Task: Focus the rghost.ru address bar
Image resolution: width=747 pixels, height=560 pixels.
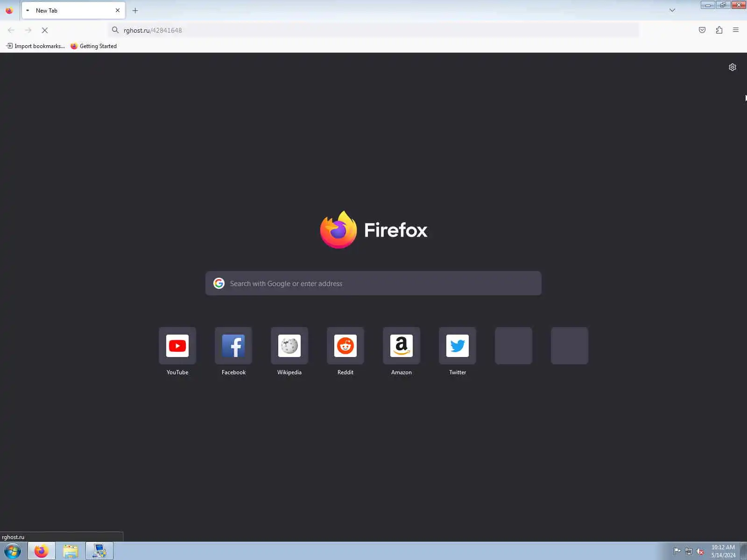Action: [x=373, y=30]
